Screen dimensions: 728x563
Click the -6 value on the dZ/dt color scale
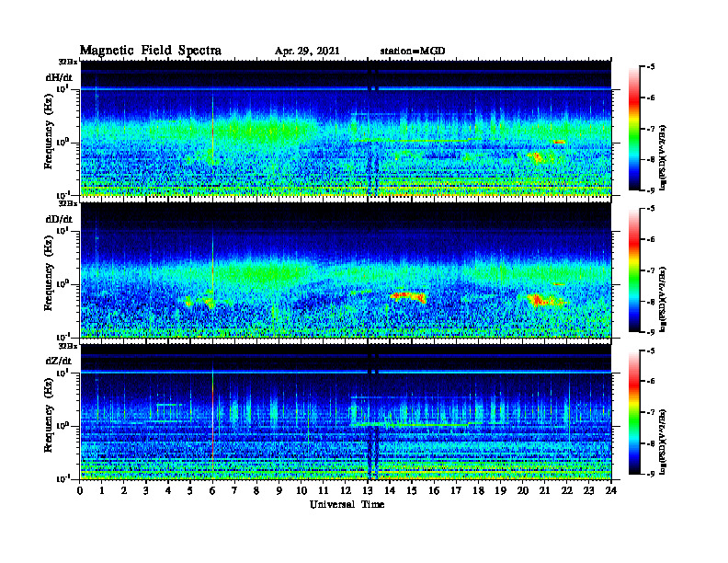click(651, 381)
